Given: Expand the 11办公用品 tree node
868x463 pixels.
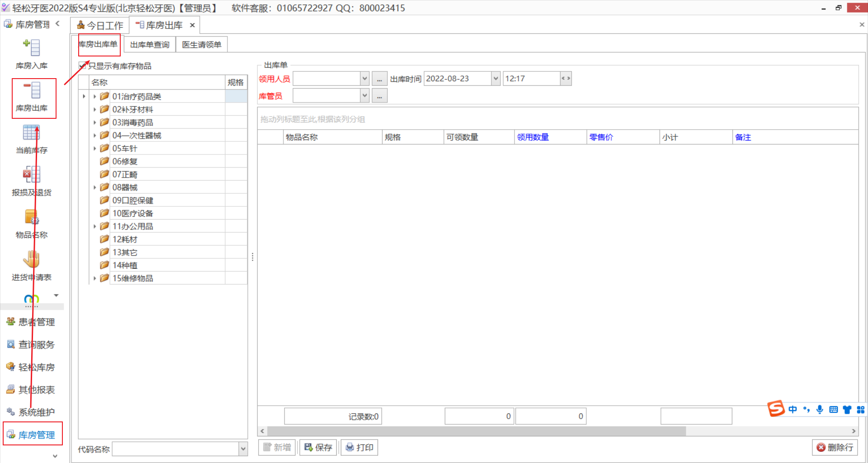Looking at the screenshot, I should point(94,226).
